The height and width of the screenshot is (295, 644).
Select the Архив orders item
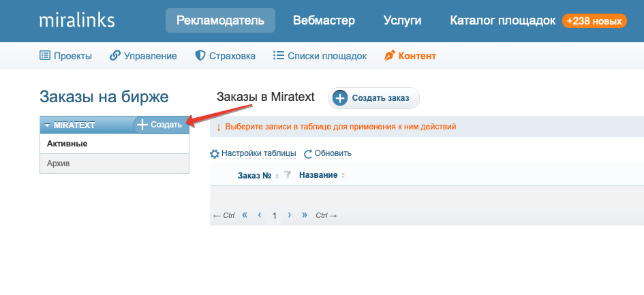(x=114, y=164)
